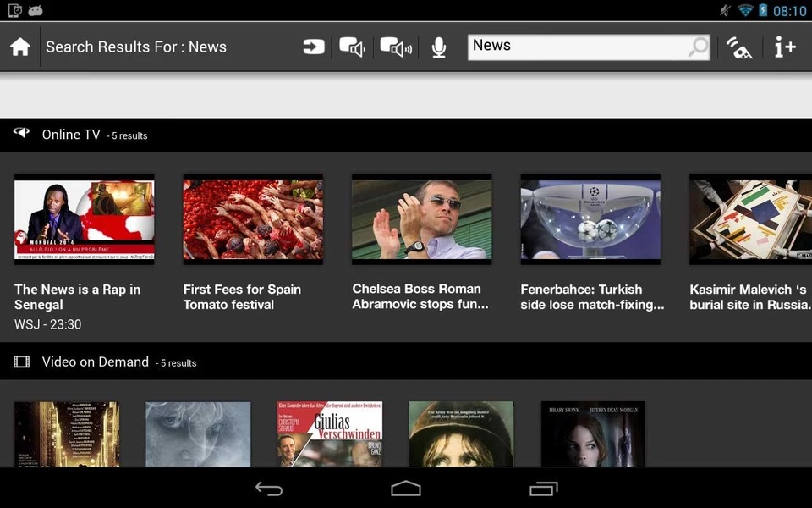This screenshot has width=812, height=508.
Task: Click the "Fenerbahce: Turkish side" title
Action: [x=592, y=297]
